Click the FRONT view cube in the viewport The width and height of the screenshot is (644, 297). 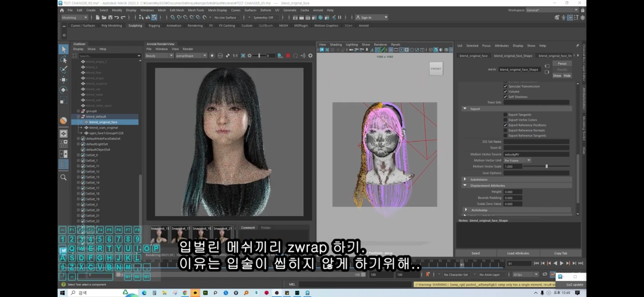point(436,69)
